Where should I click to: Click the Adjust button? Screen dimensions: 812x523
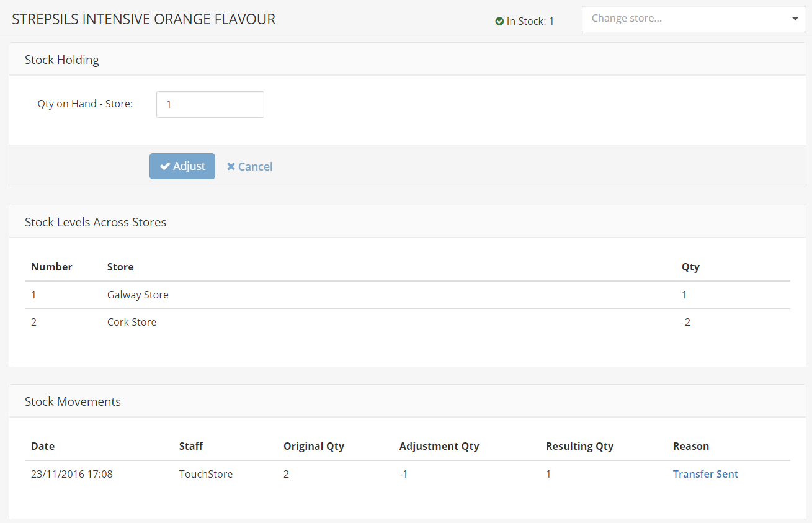182,166
